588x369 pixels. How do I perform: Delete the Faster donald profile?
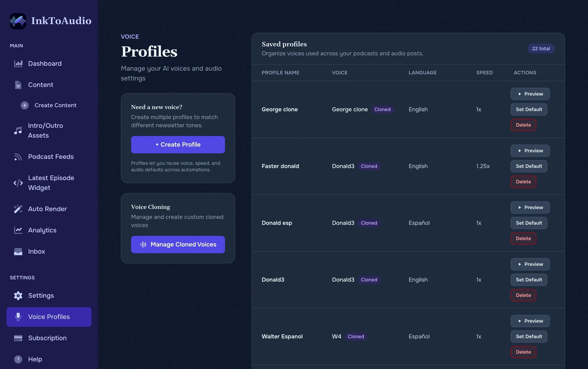523,182
